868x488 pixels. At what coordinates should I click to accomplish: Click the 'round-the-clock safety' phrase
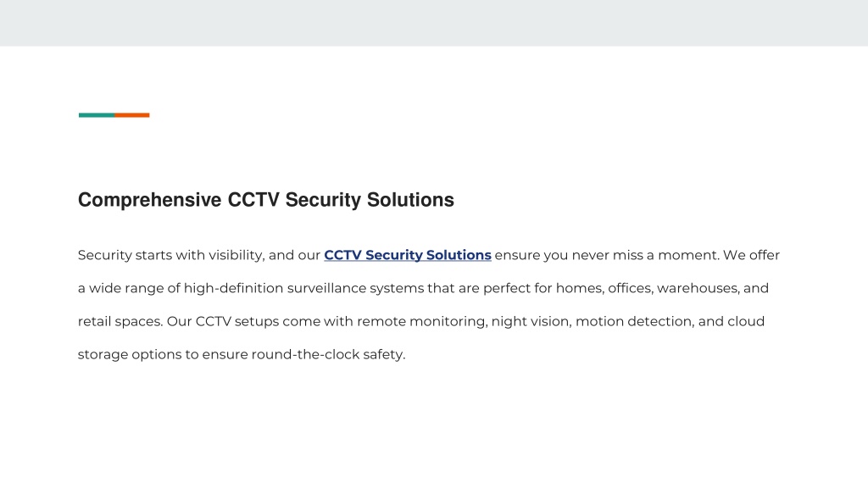pos(328,355)
